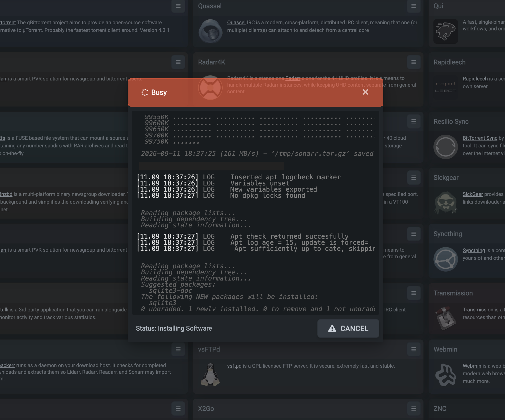Open the vsFTPd card hamburger menu
The image size is (505, 420).
tap(414, 349)
